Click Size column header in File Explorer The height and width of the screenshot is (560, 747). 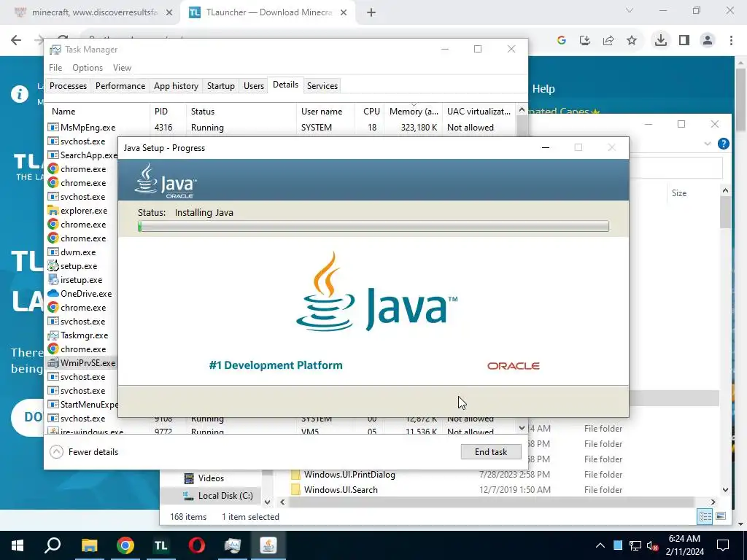[679, 193]
